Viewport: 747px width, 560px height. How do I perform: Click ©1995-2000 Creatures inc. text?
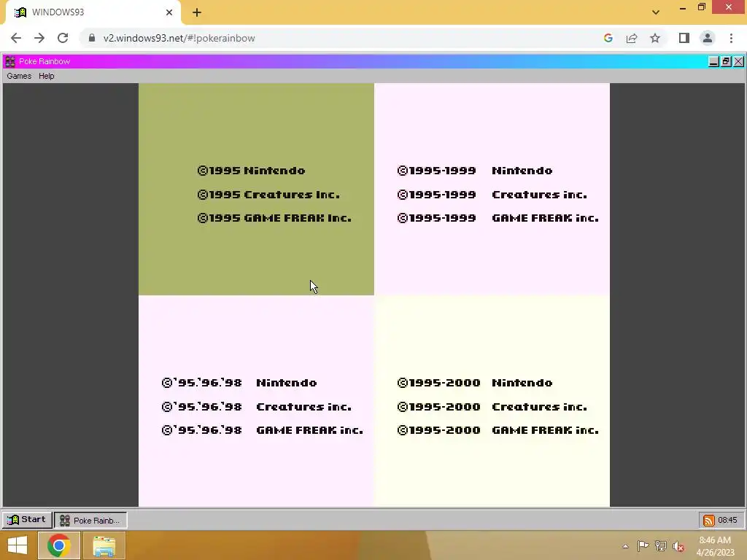[492, 407]
